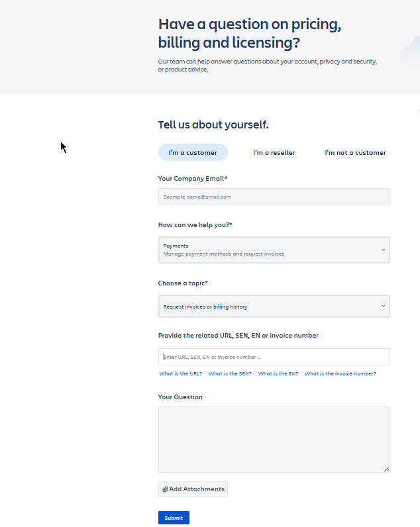Click the URL, SEN, EN or invoice number field

(x=274, y=357)
